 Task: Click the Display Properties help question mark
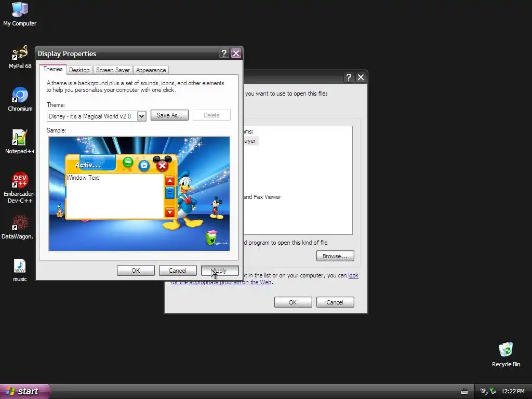coord(223,54)
